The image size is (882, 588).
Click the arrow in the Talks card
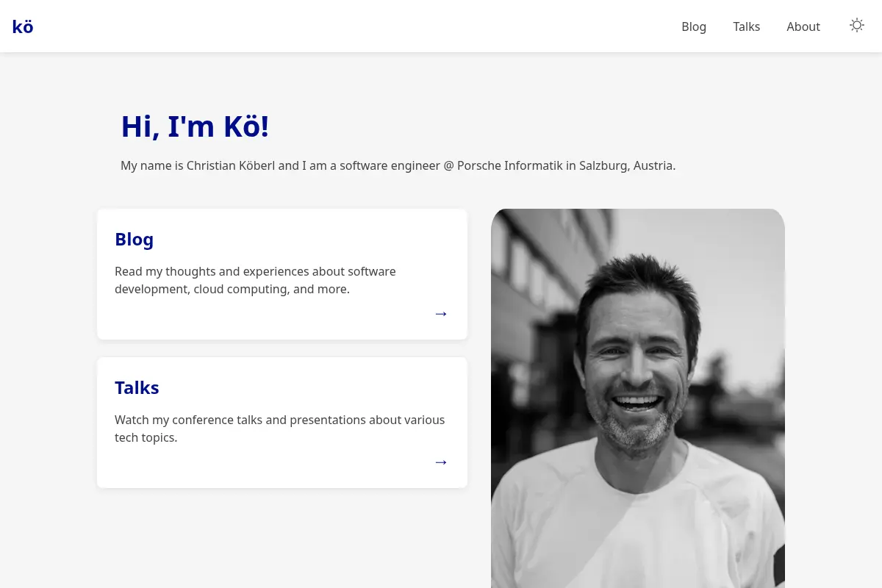click(x=441, y=462)
